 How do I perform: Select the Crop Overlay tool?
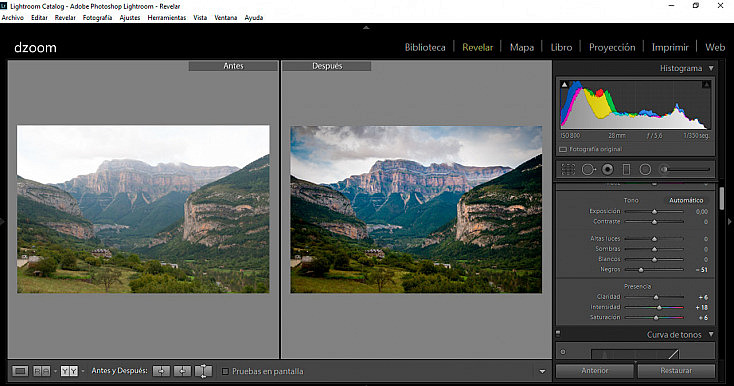[x=568, y=169]
